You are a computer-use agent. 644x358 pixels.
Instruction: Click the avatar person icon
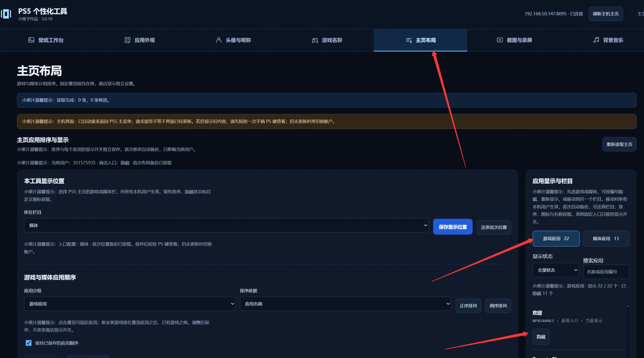pyautogui.click(x=219, y=40)
